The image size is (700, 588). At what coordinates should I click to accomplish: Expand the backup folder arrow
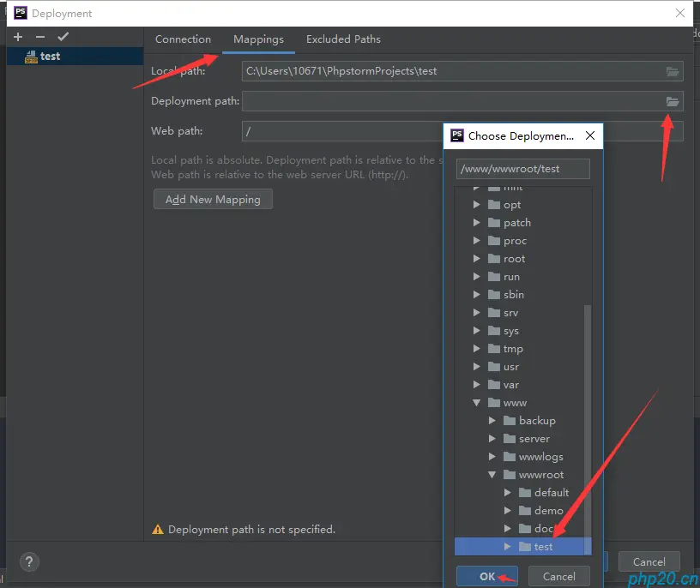(x=492, y=420)
